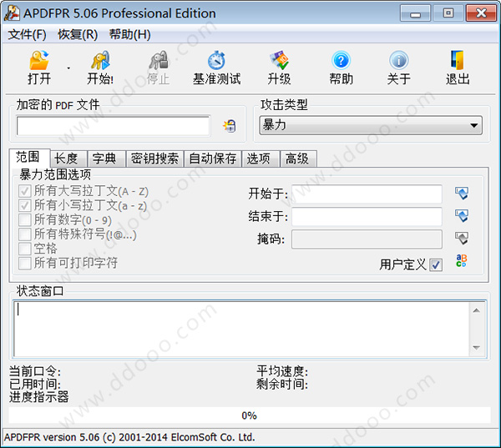Screen dimensions: 501x448
Task: Maximize the APDFPR window
Action: [x=448, y=13]
